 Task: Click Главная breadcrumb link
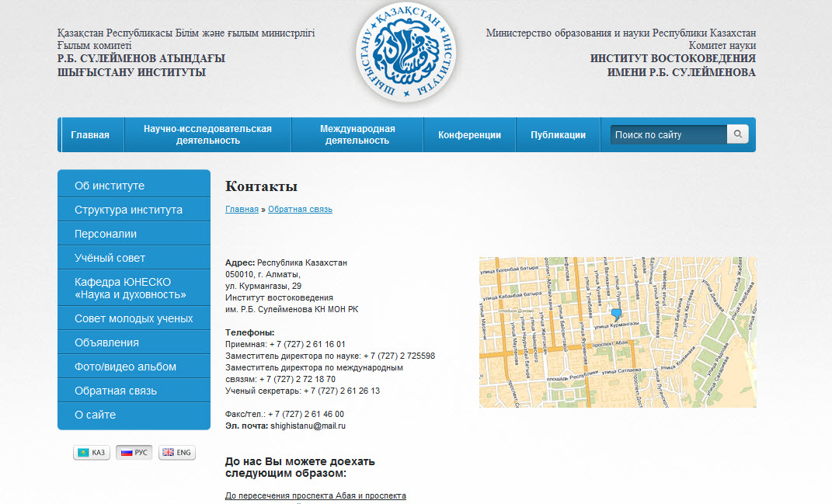point(242,210)
